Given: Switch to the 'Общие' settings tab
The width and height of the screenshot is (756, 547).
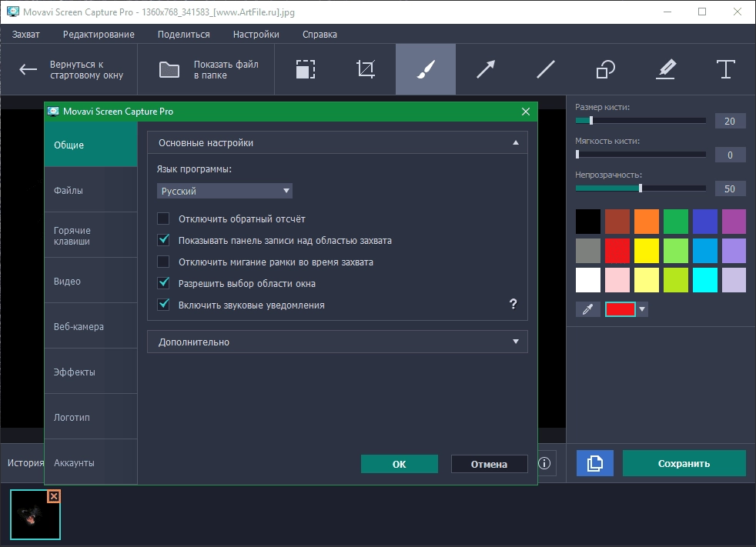Looking at the screenshot, I should click(x=91, y=145).
